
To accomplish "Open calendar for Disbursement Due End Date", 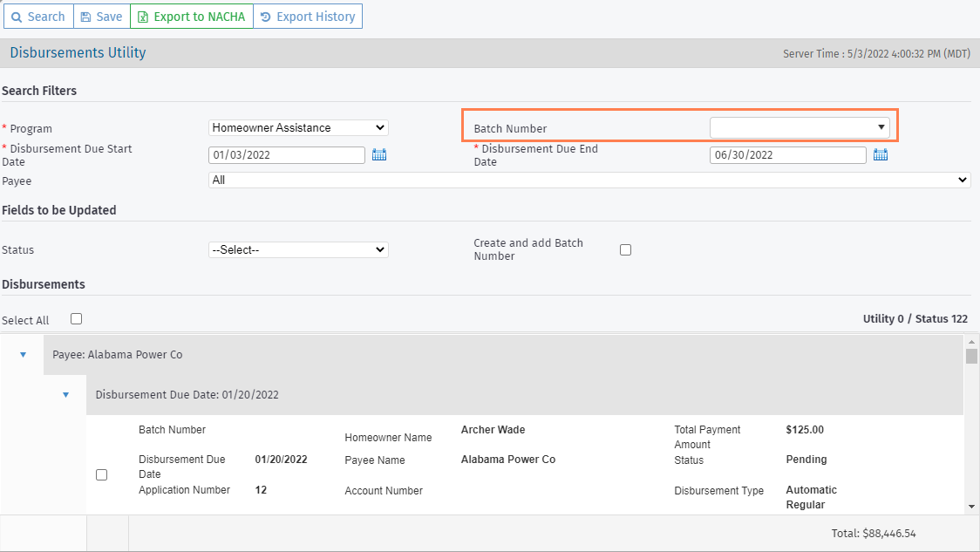I will [x=881, y=155].
